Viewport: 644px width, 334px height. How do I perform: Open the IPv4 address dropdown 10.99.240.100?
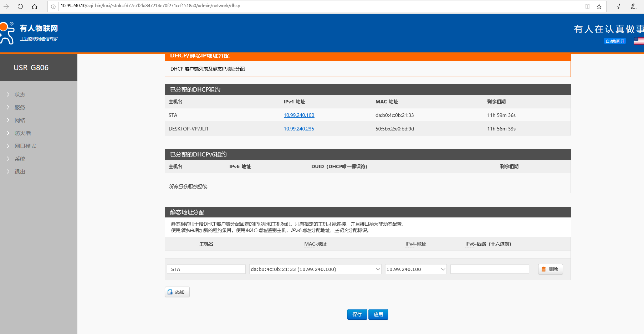point(415,269)
